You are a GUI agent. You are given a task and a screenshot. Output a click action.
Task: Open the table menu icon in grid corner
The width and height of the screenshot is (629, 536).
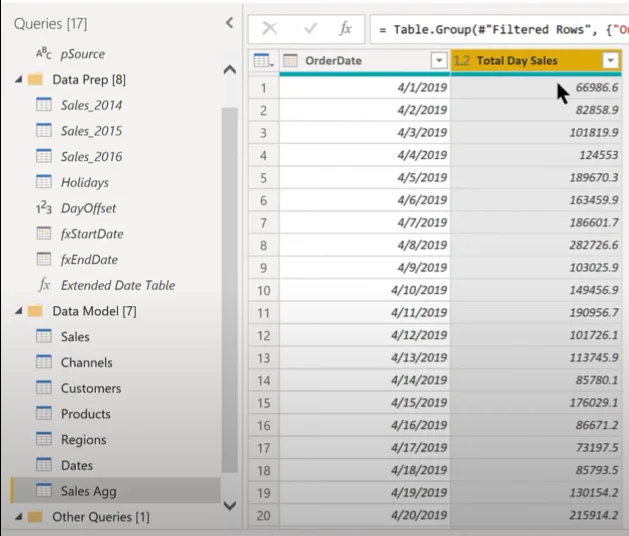point(264,61)
